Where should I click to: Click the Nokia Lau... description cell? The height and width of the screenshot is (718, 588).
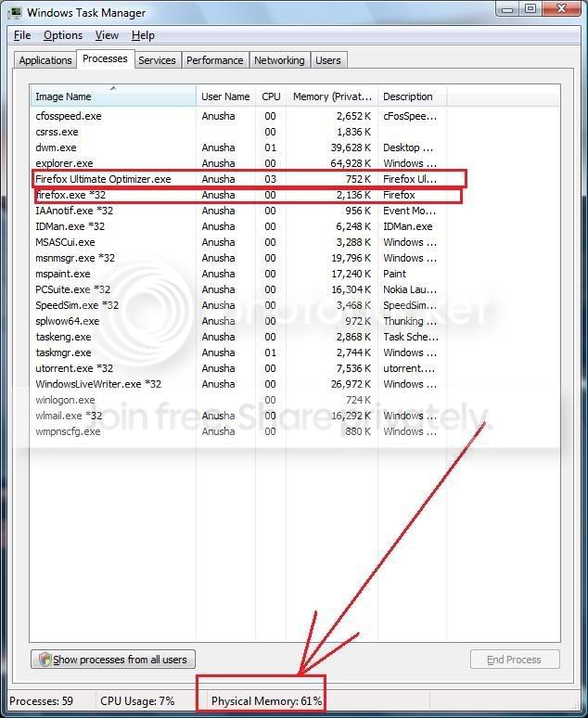[x=410, y=289]
